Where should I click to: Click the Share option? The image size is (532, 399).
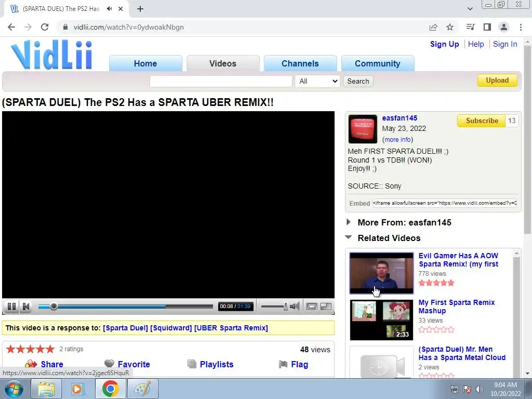pyautogui.click(x=44, y=364)
